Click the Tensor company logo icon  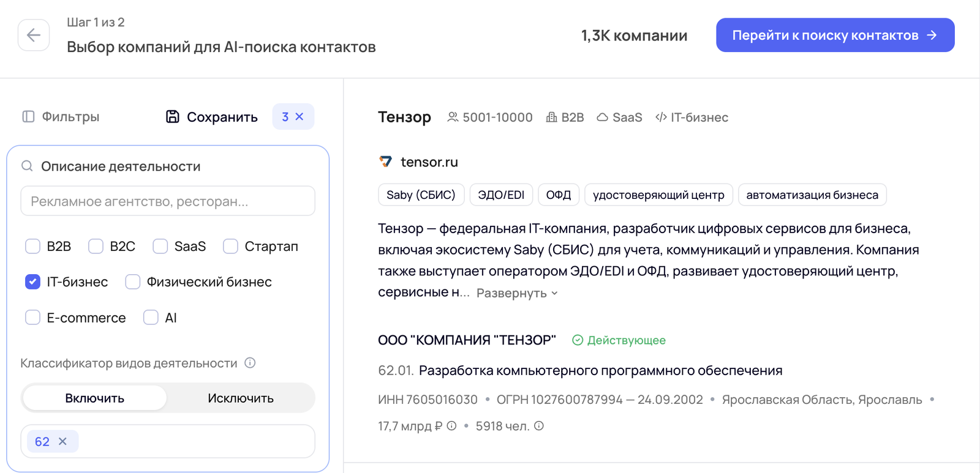click(385, 162)
